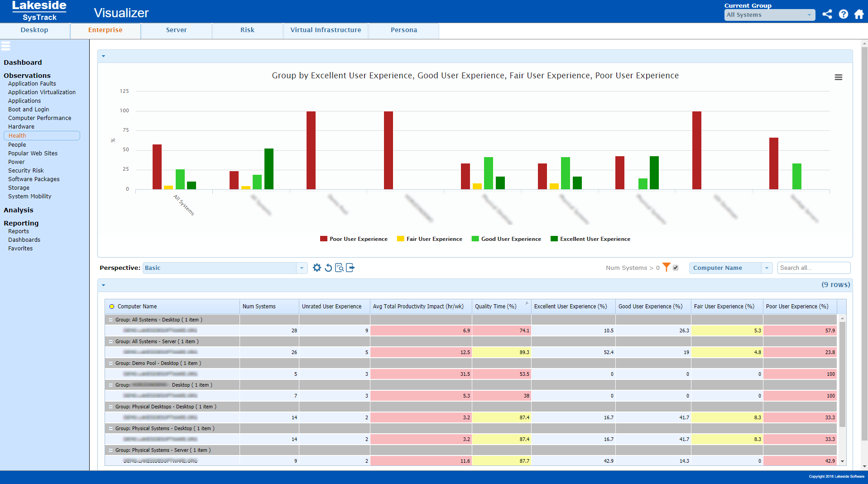
Task: Toggle Good User Experience legend swatch
Action: point(475,239)
